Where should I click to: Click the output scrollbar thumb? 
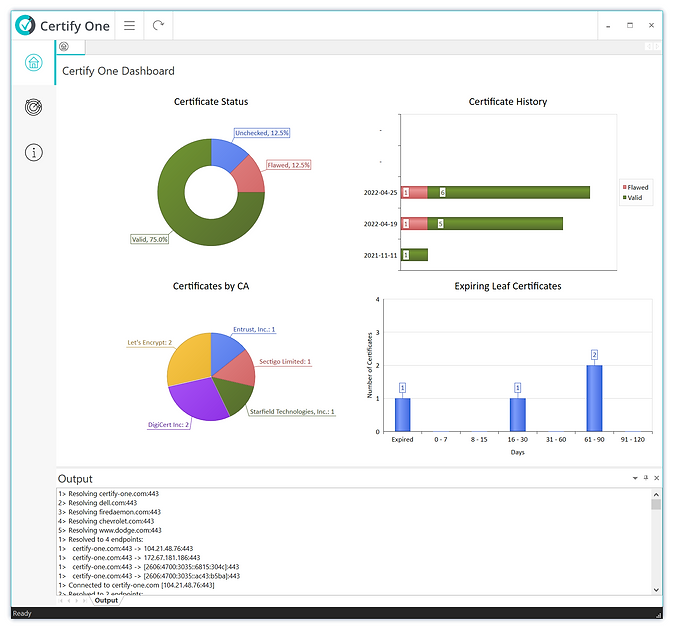tap(656, 505)
